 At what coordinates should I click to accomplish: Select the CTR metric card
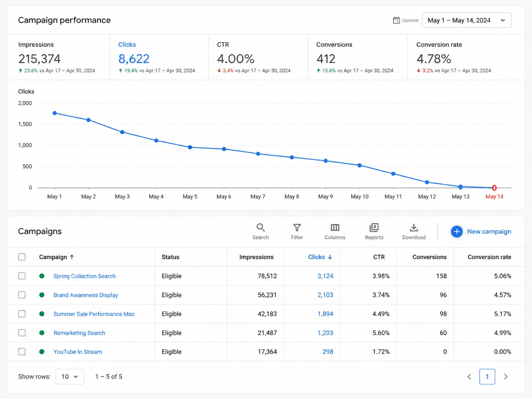(x=258, y=57)
